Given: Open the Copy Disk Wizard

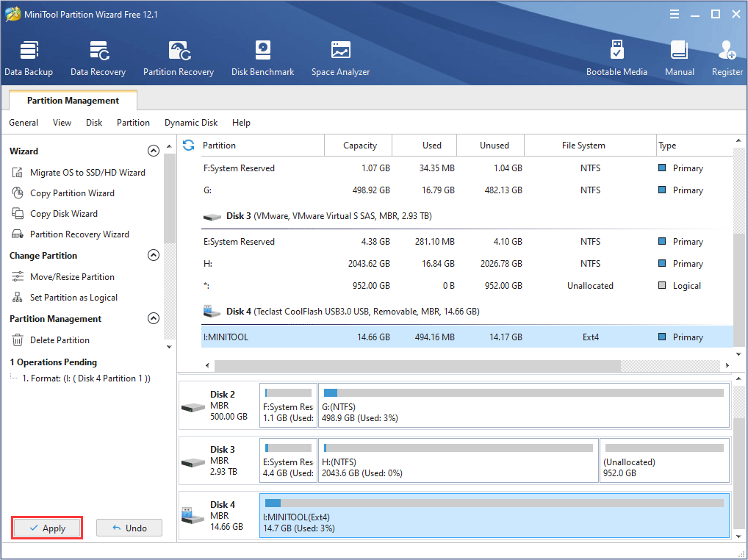Looking at the screenshot, I should [65, 213].
